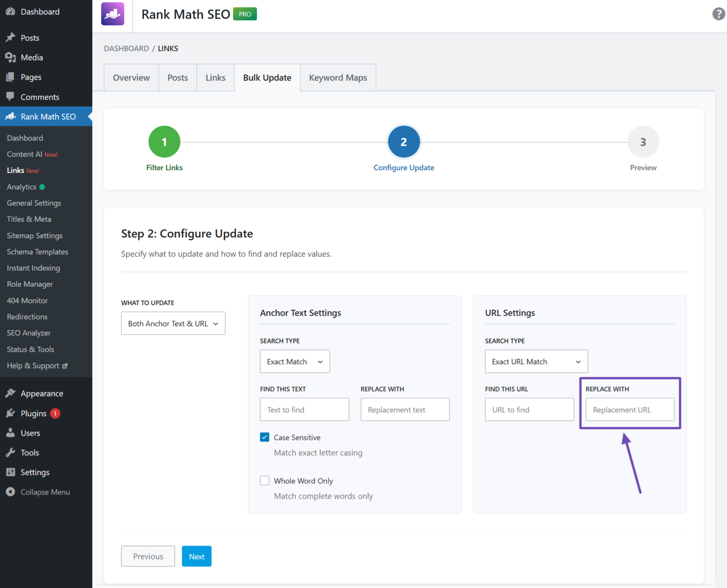Uncheck the Case Sensitive option
Viewport: 727px width, 588px height.
pos(265,437)
